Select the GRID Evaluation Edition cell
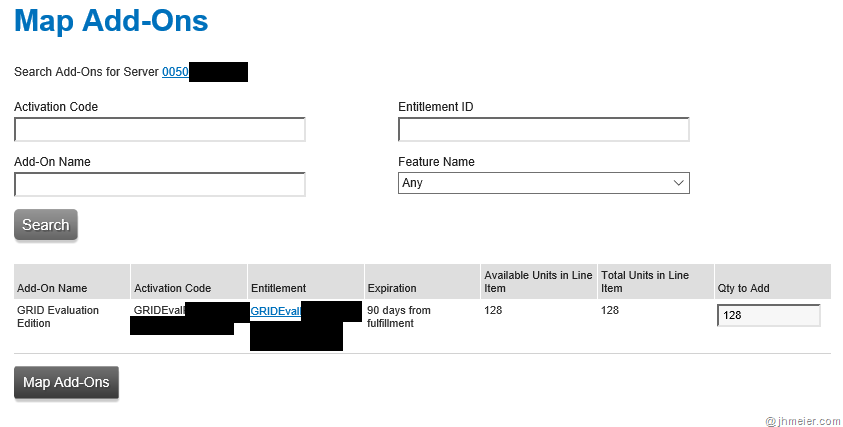 click(x=58, y=316)
